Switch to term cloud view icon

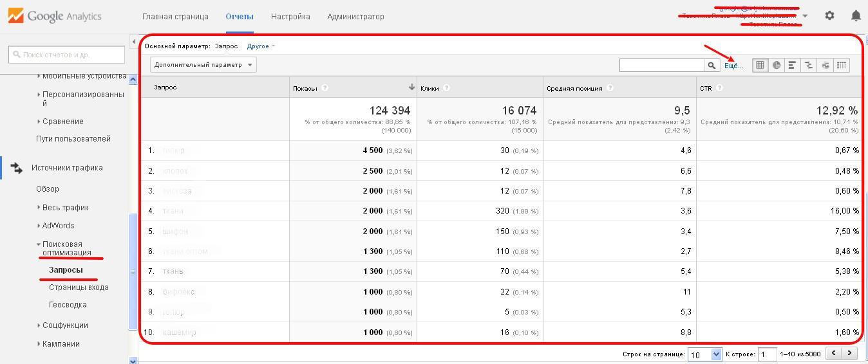tap(825, 65)
